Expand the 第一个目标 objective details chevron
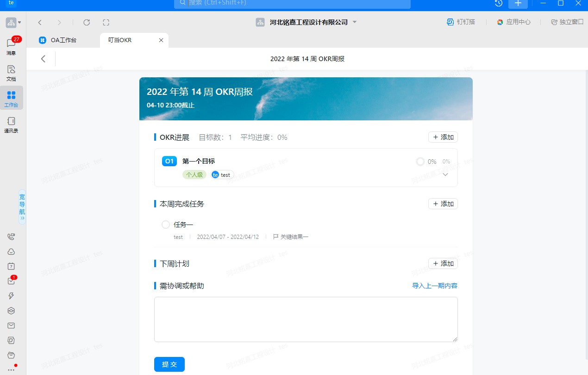Image resolution: width=588 pixels, height=375 pixels. 445,175
